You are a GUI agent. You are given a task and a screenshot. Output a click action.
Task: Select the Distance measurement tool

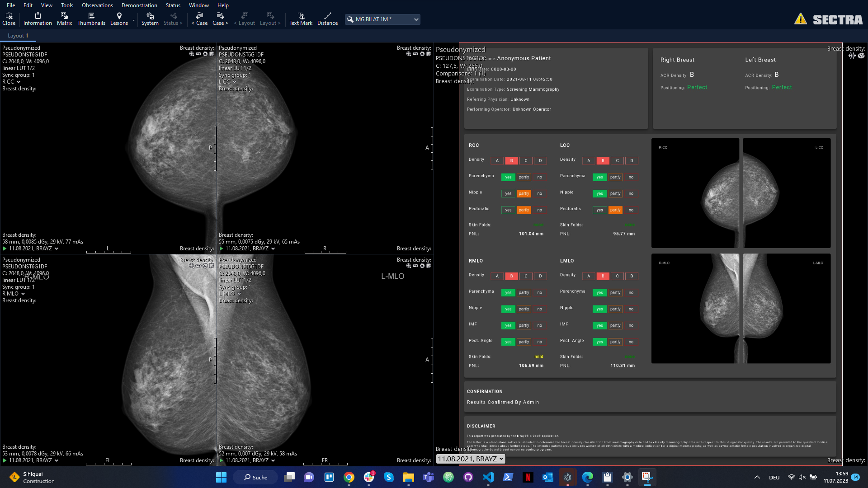click(x=327, y=19)
